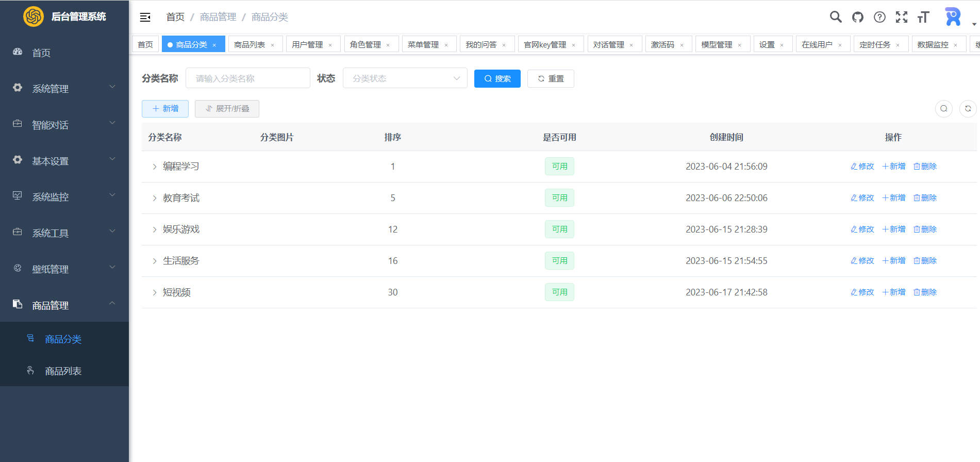This screenshot has height=462, width=980.
Task: Expand the 基本设置 sidebar menu
Action: tap(64, 161)
